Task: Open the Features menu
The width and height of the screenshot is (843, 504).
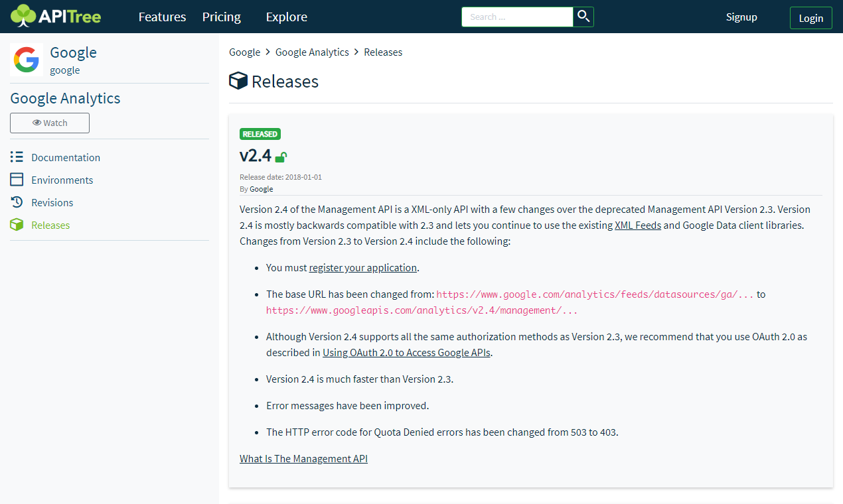Action: click(162, 17)
